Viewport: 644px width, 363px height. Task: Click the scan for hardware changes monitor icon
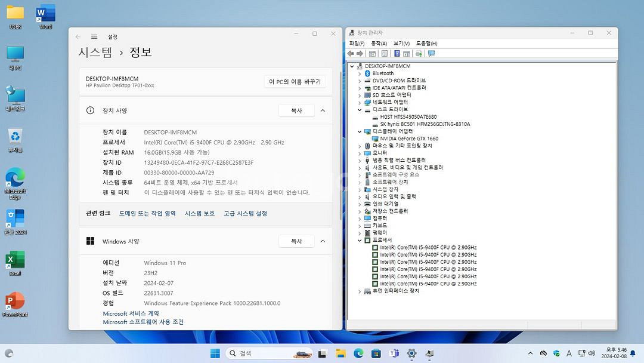(431, 54)
